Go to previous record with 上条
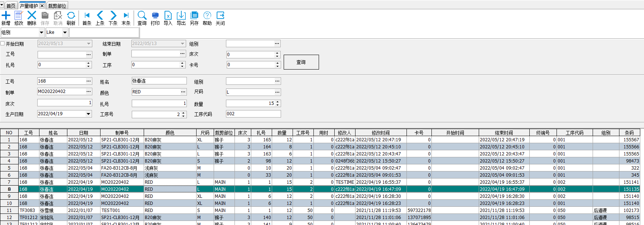644x225 pixels. 100,18
